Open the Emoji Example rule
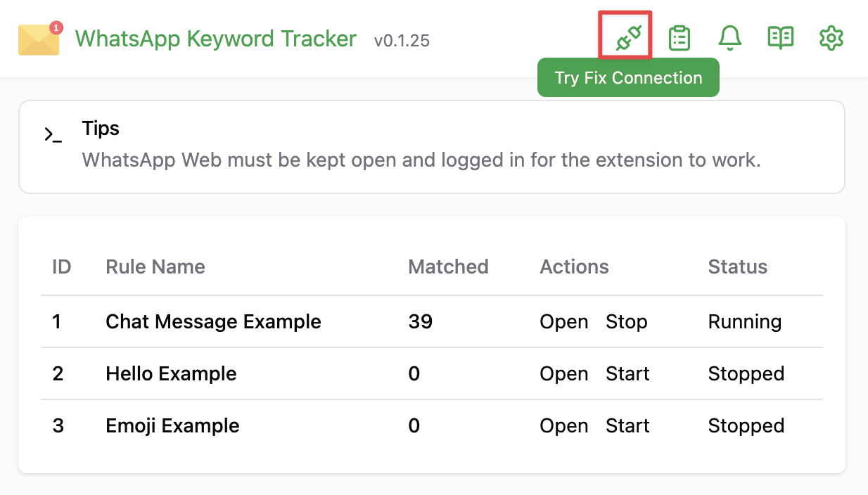This screenshot has width=868, height=495. point(564,426)
